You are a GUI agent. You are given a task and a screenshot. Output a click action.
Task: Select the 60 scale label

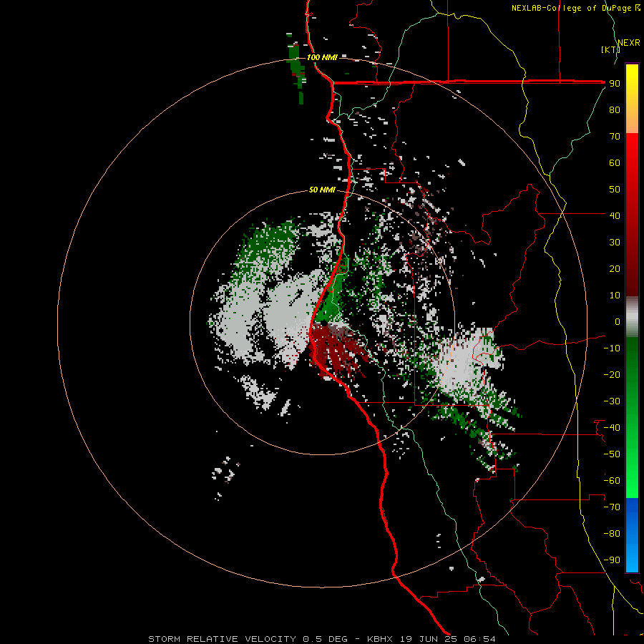[615, 163]
